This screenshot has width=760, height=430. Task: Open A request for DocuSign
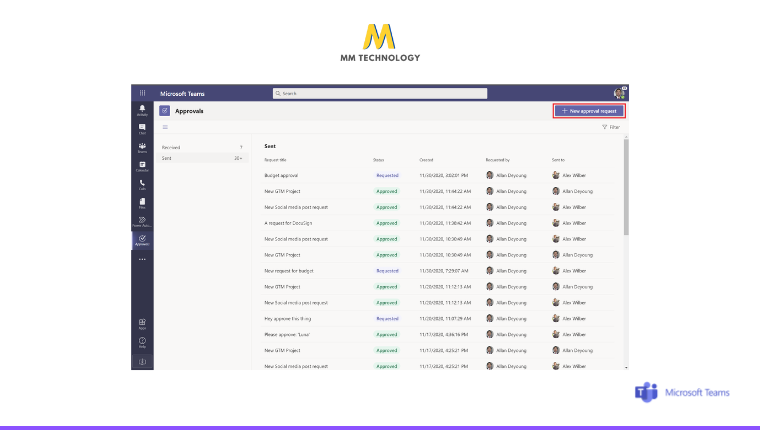click(288, 223)
